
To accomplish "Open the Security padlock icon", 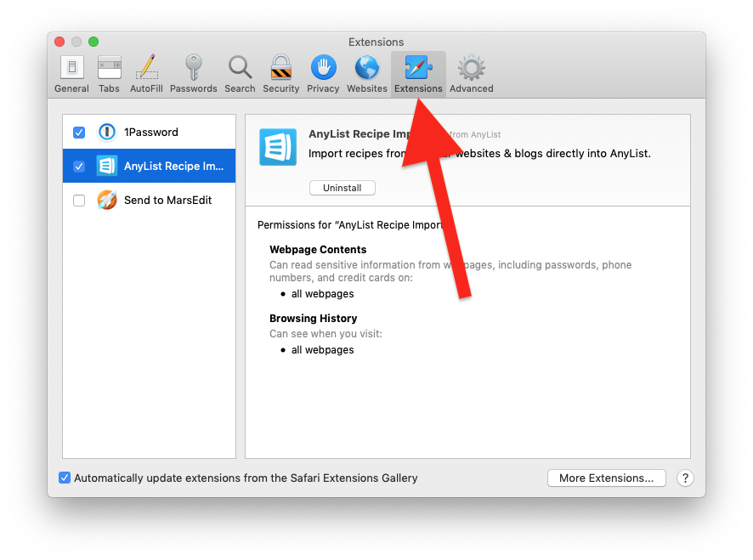I will tap(281, 67).
